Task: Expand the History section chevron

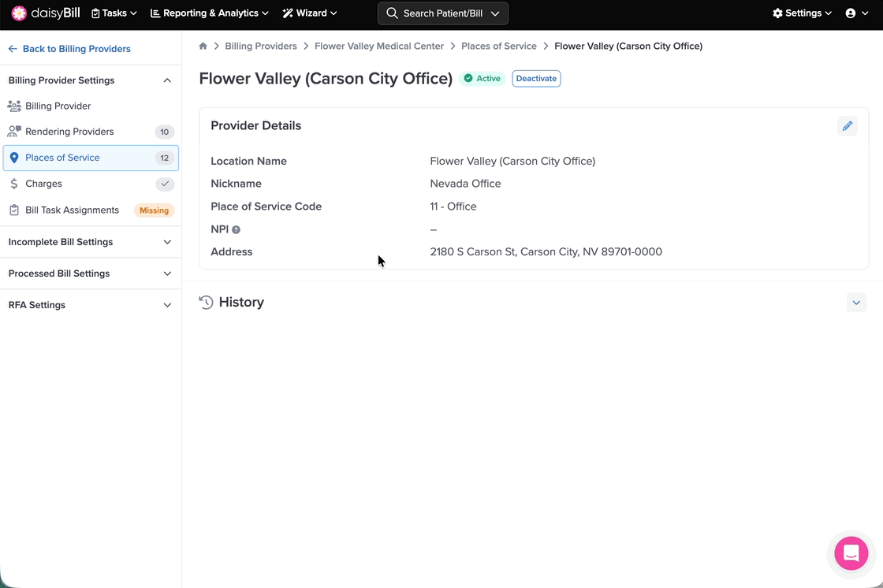Action: (x=856, y=303)
